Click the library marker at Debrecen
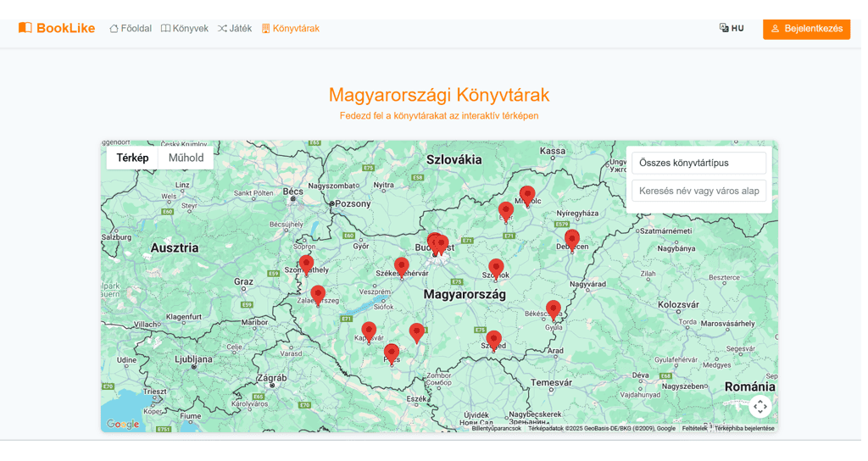 click(x=572, y=239)
